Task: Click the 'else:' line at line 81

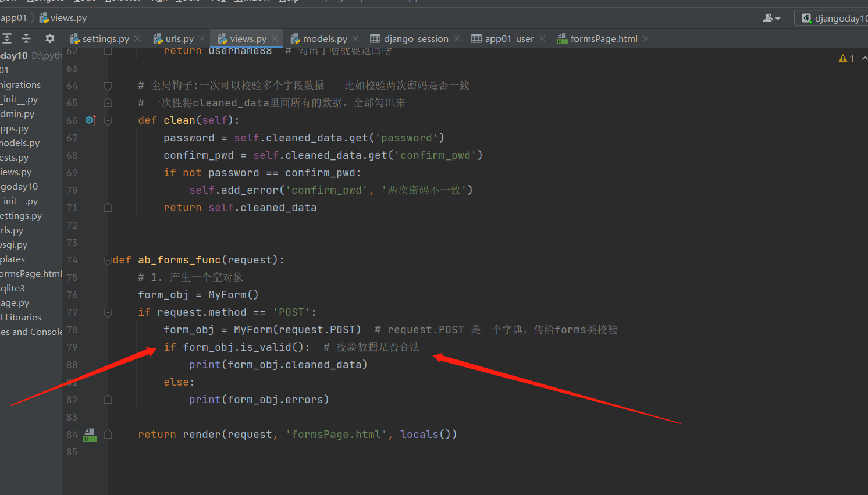Action: click(179, 382)
